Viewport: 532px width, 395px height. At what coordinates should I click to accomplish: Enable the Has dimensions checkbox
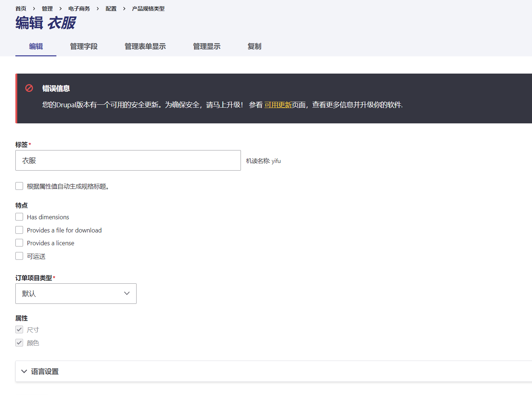pyautogui.click(x=19, y=217)
